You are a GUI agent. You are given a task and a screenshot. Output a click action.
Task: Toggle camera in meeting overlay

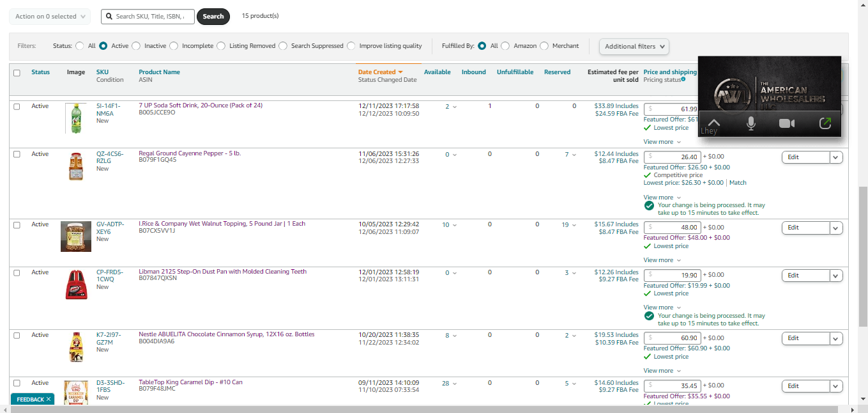click(787, 123)
